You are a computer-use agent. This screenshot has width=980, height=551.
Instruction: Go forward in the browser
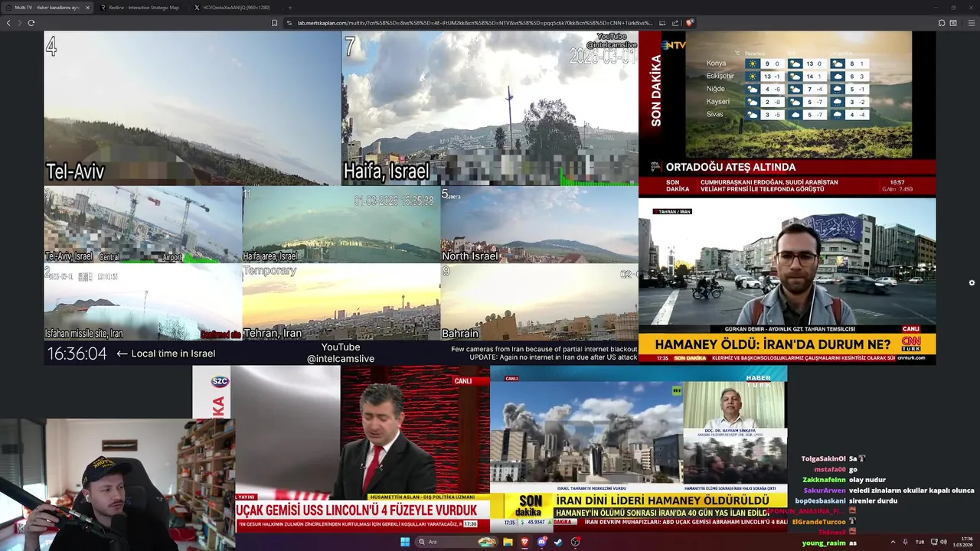point(19,23)
